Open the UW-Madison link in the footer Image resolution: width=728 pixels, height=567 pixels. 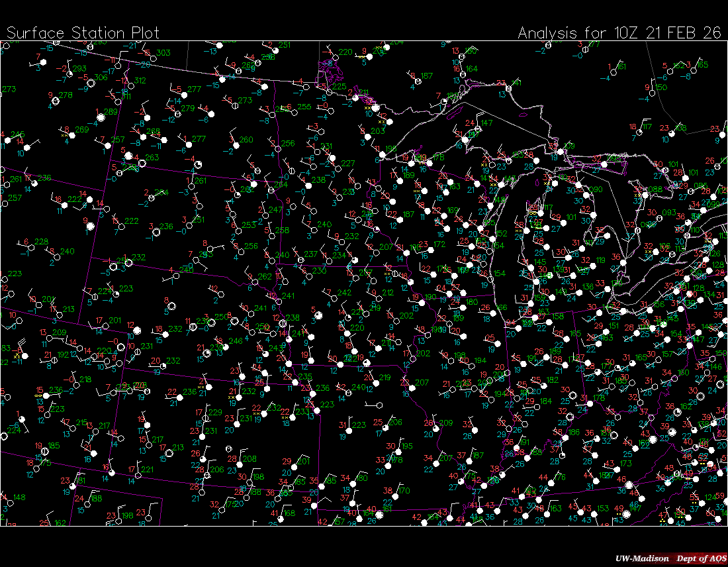639,558
